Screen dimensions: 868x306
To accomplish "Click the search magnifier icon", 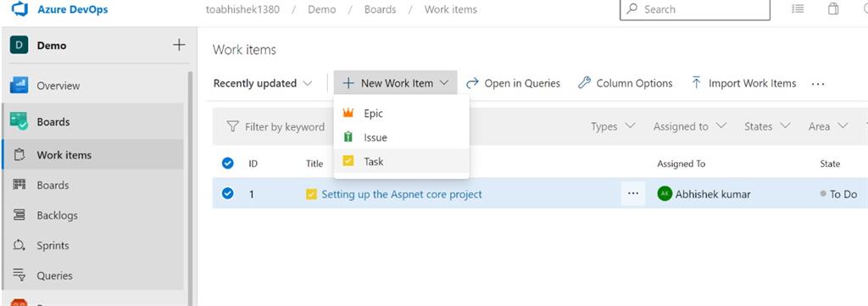I will coord(632,8).
